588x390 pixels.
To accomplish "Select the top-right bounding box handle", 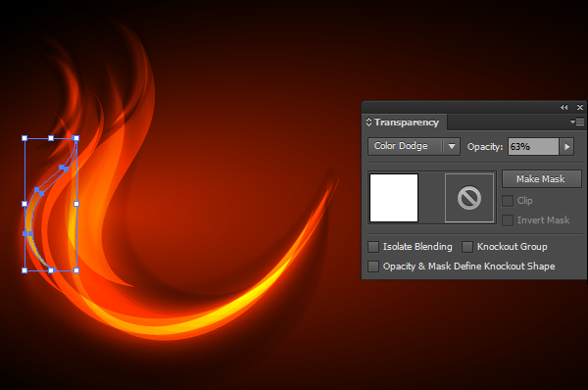I will tap(76, 138).
